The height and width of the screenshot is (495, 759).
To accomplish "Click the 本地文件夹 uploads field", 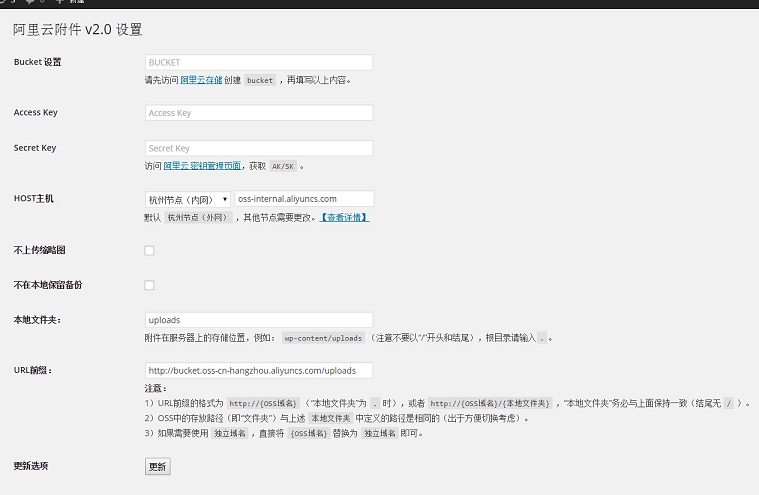I will pyautogui.click(x=258, y=320).
